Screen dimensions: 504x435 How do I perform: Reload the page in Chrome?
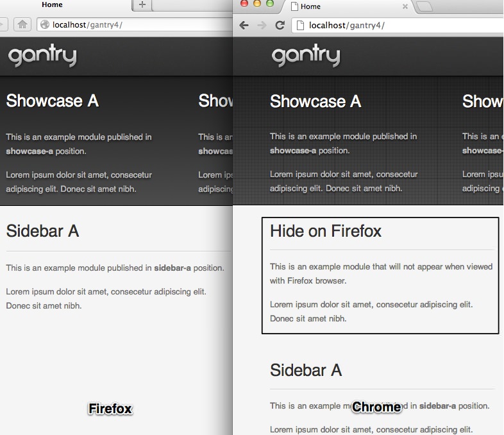click(x=280, y=26)
